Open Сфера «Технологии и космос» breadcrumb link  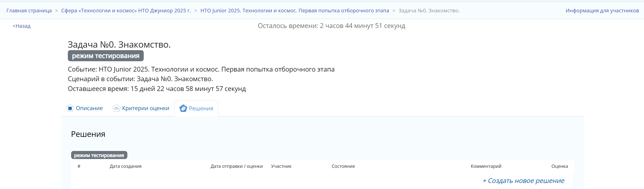pos(126,11)
